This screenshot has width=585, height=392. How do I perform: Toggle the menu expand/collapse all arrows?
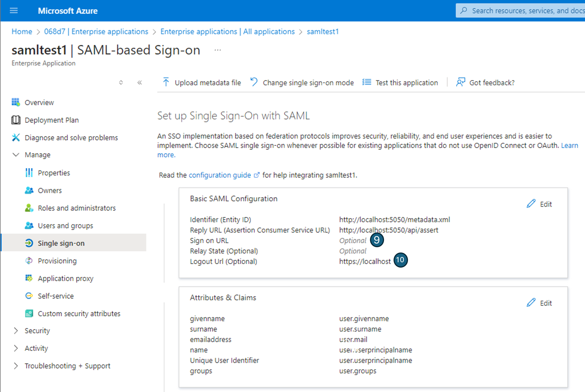pos(121,83)
